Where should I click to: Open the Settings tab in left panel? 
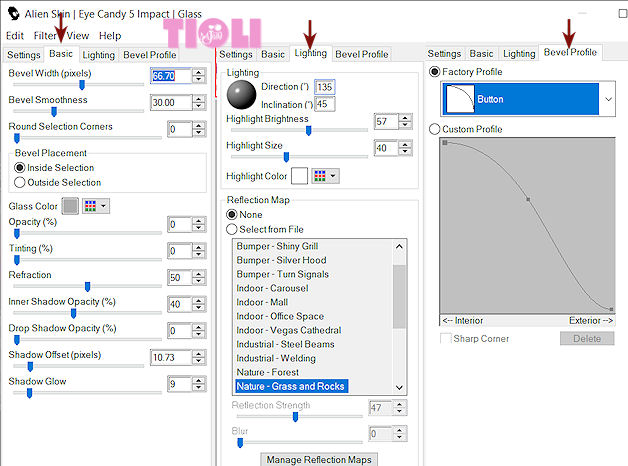(24, 55)
